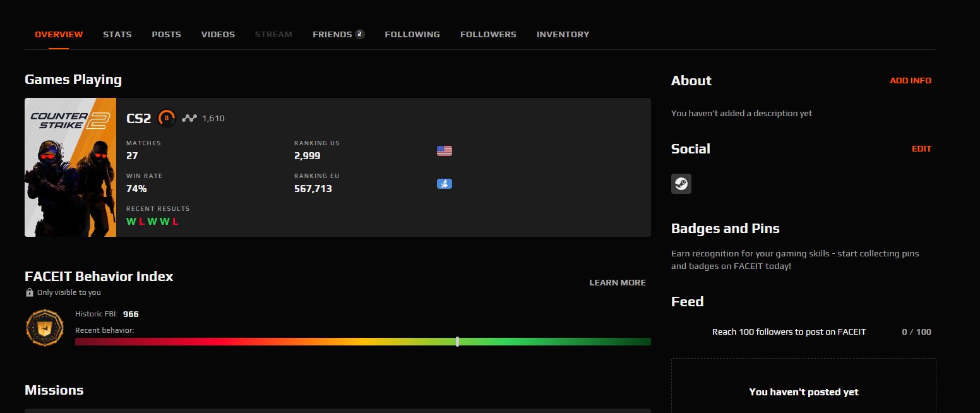Go to the Videos tab

[x=218, y=34]
